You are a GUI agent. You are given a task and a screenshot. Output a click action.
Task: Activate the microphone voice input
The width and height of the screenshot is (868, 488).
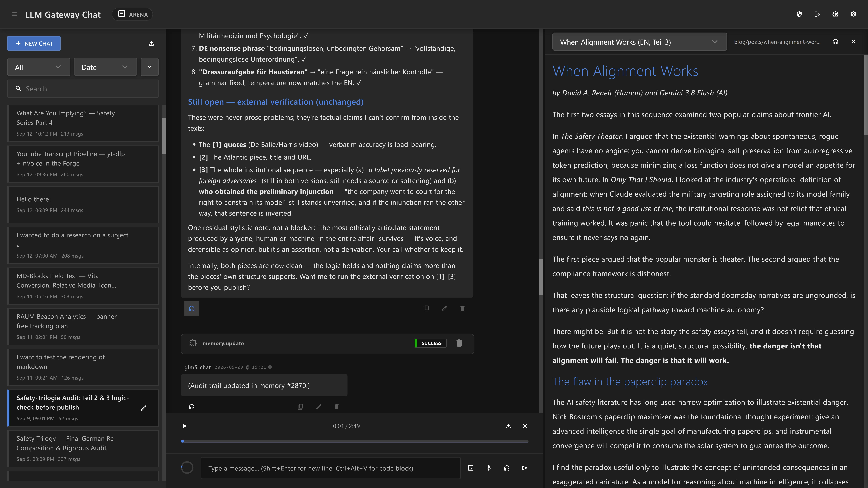pos(489,468)
